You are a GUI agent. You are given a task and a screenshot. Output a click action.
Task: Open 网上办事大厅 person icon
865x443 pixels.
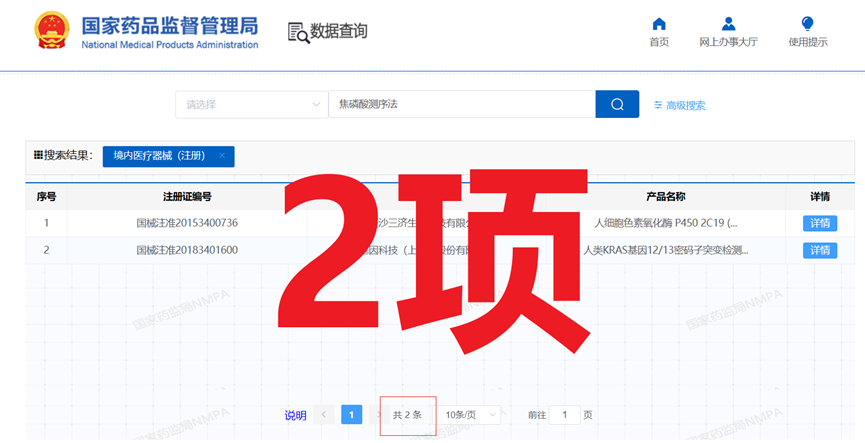[729, 24]
